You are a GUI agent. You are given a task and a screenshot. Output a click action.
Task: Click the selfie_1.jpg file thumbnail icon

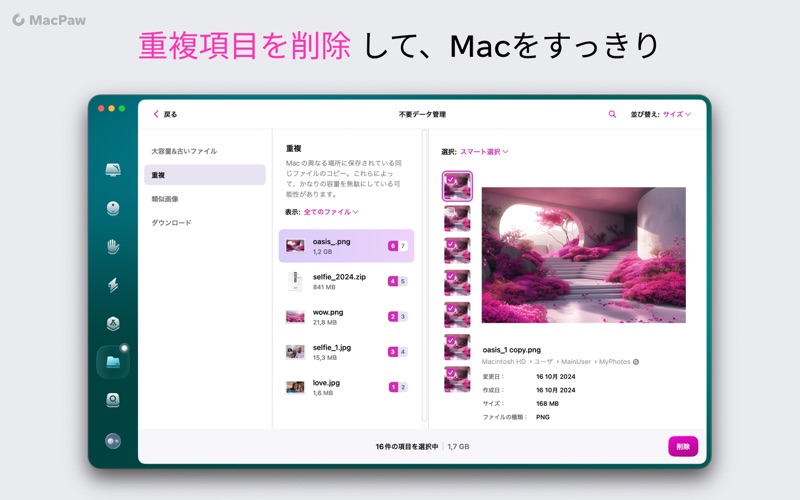pos(295,352)
